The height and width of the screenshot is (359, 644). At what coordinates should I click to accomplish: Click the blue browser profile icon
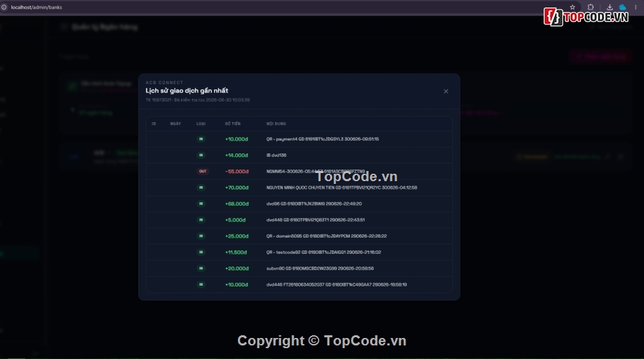[622, 7]
